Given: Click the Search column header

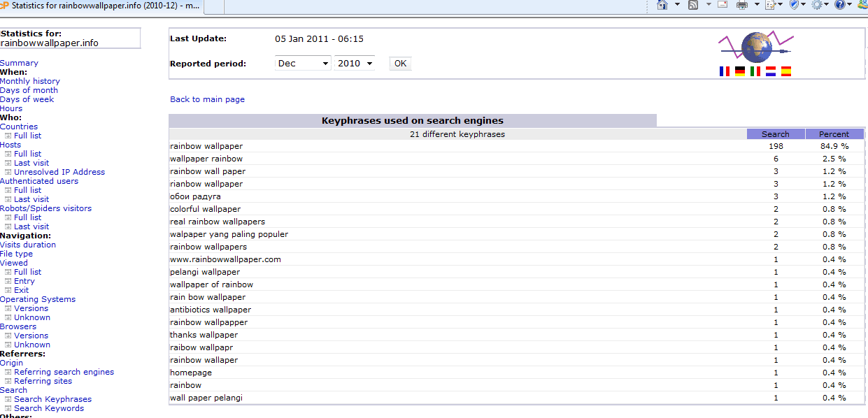Looking at the screenshot, I should [775, 134].
